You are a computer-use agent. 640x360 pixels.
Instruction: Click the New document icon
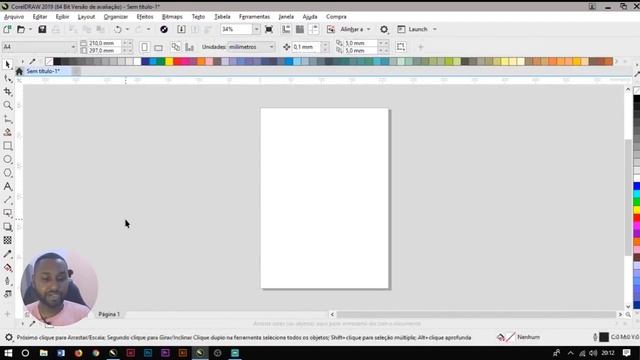[7, 29]
